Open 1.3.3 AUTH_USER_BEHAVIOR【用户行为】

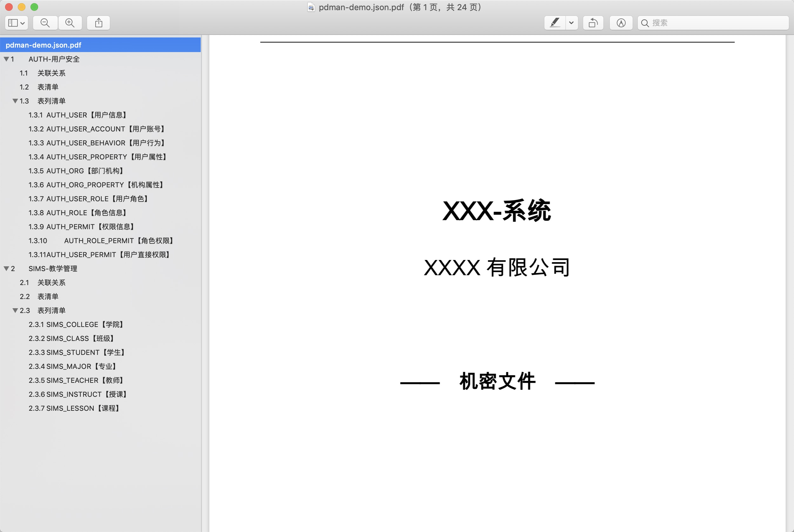tap(98, 143)
